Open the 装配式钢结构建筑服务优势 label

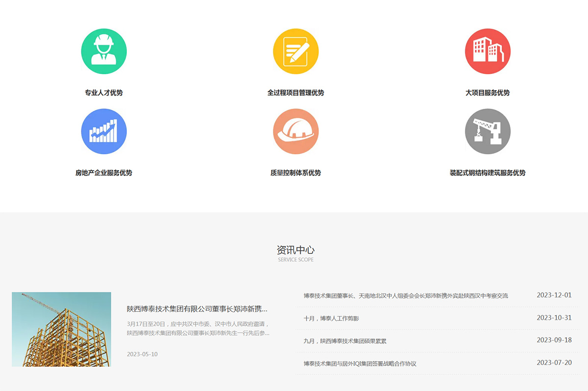coord(488,172)
